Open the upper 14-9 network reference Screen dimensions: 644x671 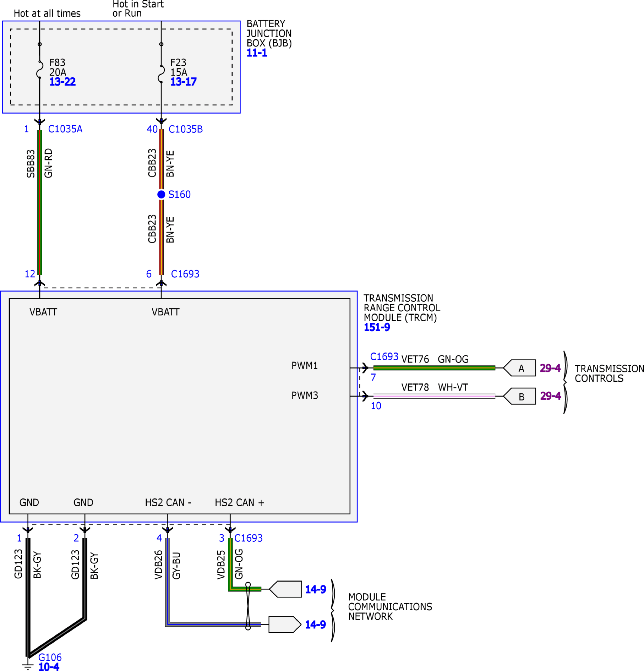(315, 589)
